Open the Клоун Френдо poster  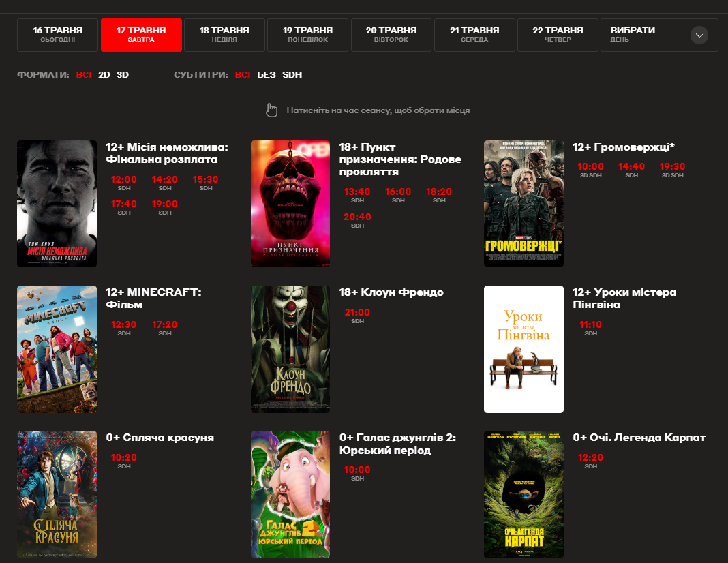tap(290, 349)
